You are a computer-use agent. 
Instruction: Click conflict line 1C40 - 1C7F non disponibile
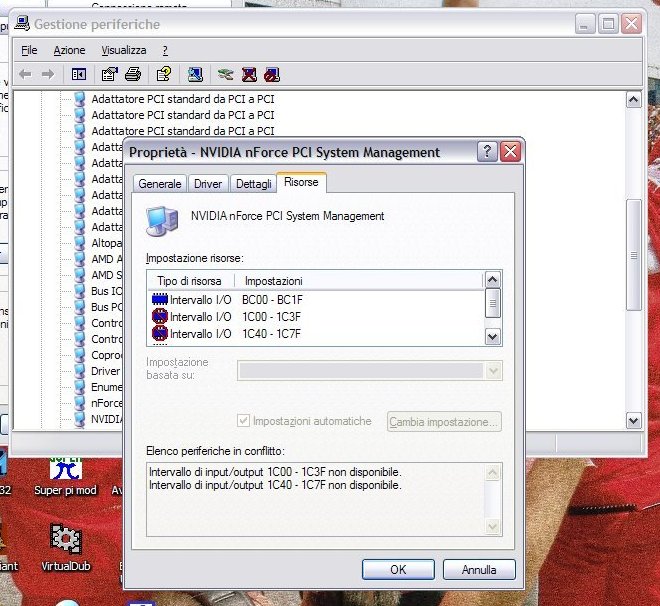click(275, 485)
